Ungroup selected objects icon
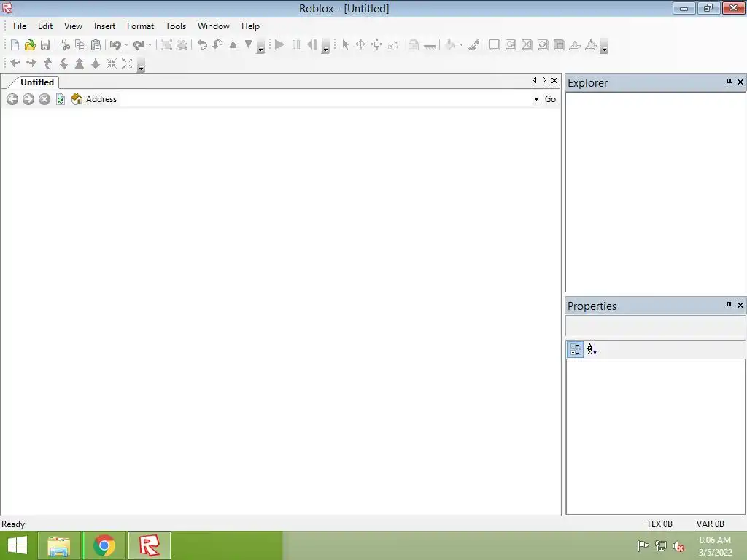This screenshot has height=560, width=747. pyautogui.click(x=182, y=44)
